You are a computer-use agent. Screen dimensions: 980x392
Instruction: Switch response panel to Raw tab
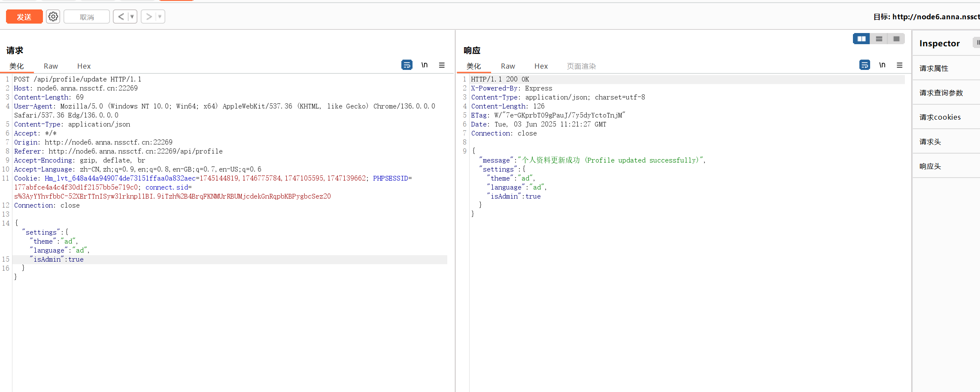point(508,66)
